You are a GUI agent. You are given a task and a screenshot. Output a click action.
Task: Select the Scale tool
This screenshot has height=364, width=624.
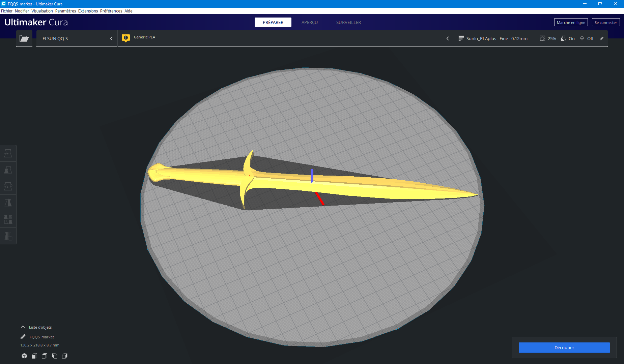(8, 170)
